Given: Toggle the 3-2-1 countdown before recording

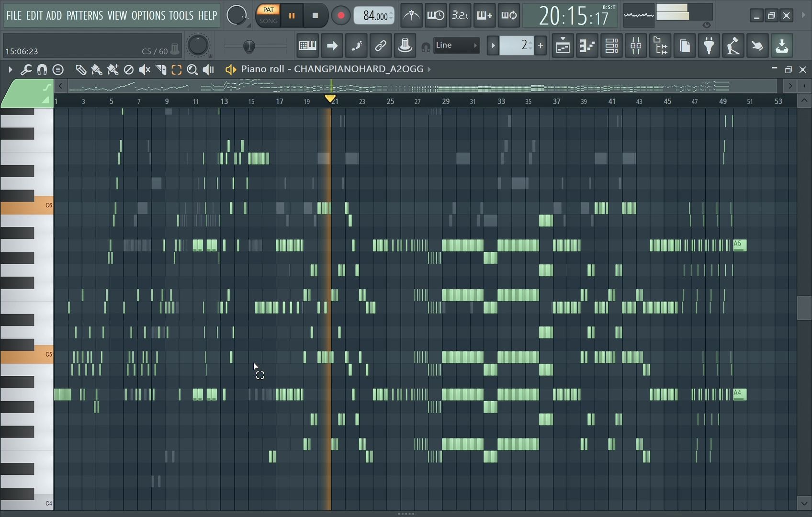Looking at the screenshot, I should [460, 15].
